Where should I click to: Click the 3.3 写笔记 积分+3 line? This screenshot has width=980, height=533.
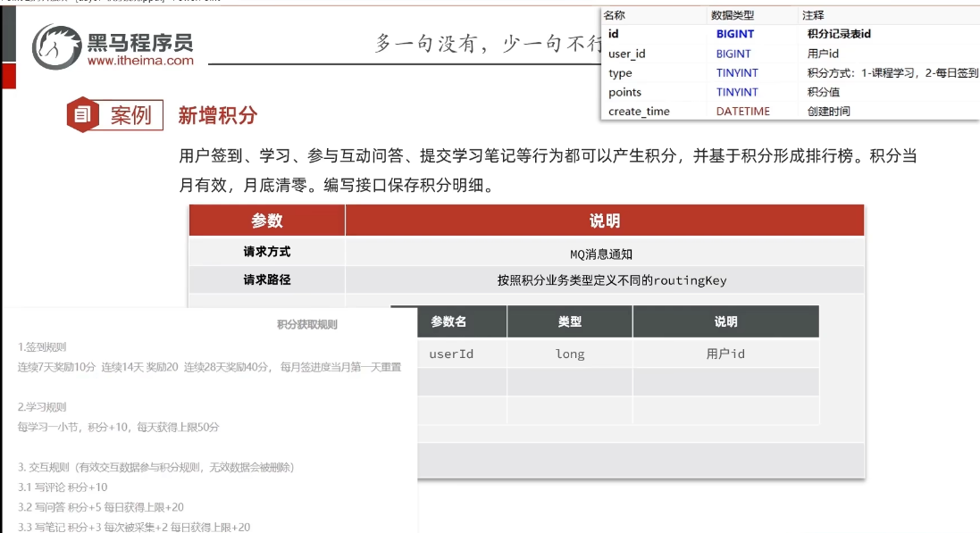[x=134, y=527]
